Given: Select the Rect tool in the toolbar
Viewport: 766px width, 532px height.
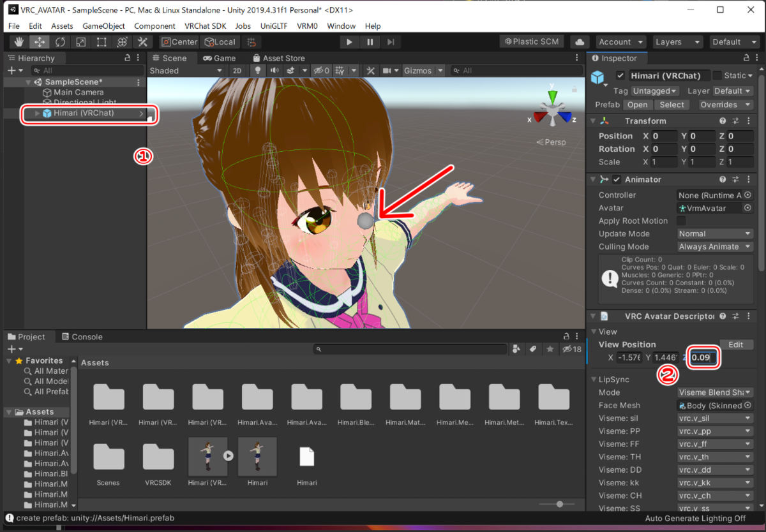Looking at the screenshot, I should [101, 42].
